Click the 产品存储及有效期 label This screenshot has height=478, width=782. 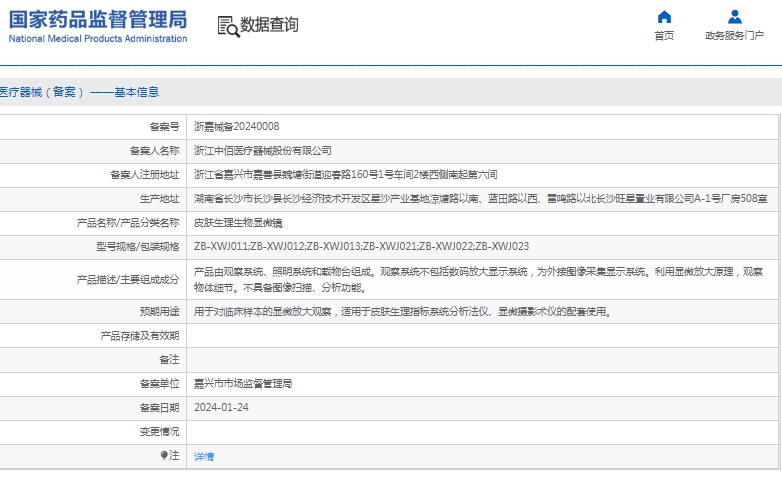click(140, 336)
